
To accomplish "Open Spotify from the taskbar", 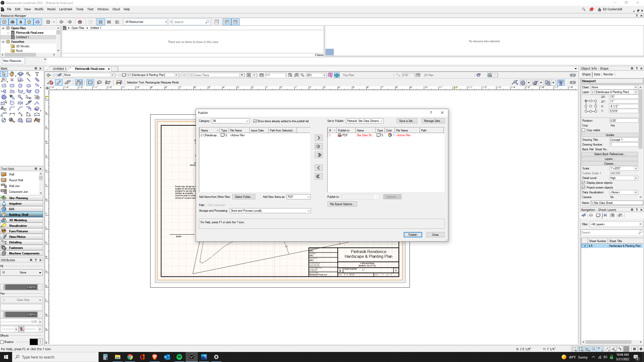I will pos(179,357).
